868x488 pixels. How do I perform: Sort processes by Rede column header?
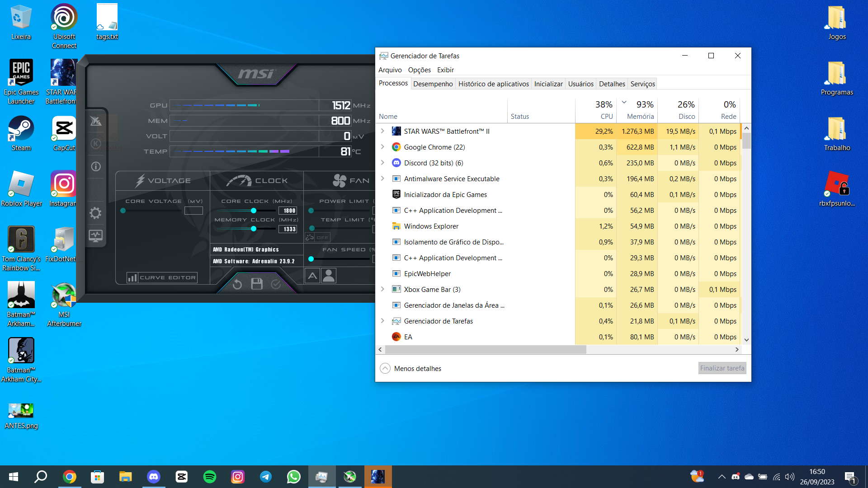(x=719, y=110)
